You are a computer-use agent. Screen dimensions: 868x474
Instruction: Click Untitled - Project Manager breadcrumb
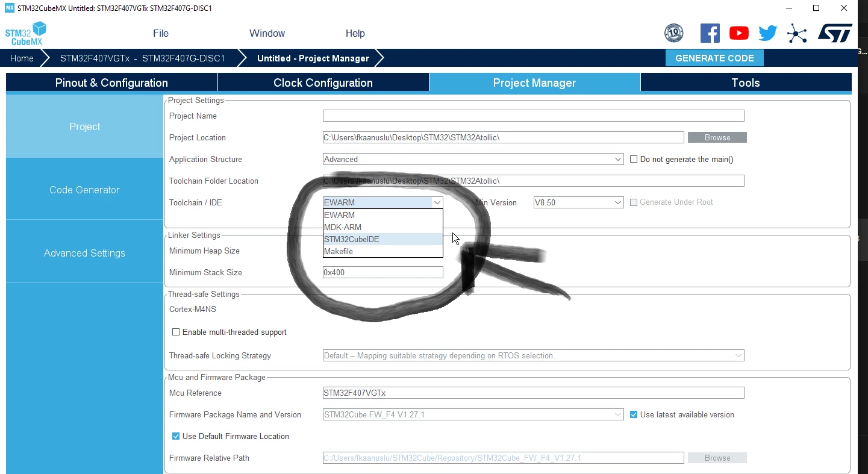(x=313, y=58)
